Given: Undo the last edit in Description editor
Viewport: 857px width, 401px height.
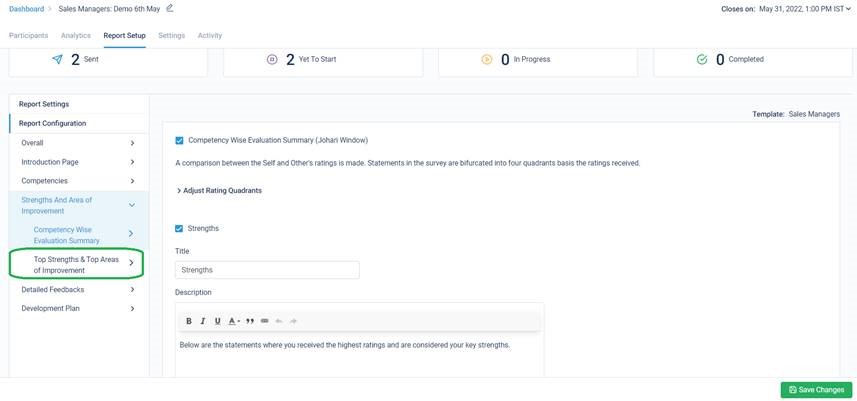Looking at the screenshot, I should pyautogui.click(x=279, y=321).
